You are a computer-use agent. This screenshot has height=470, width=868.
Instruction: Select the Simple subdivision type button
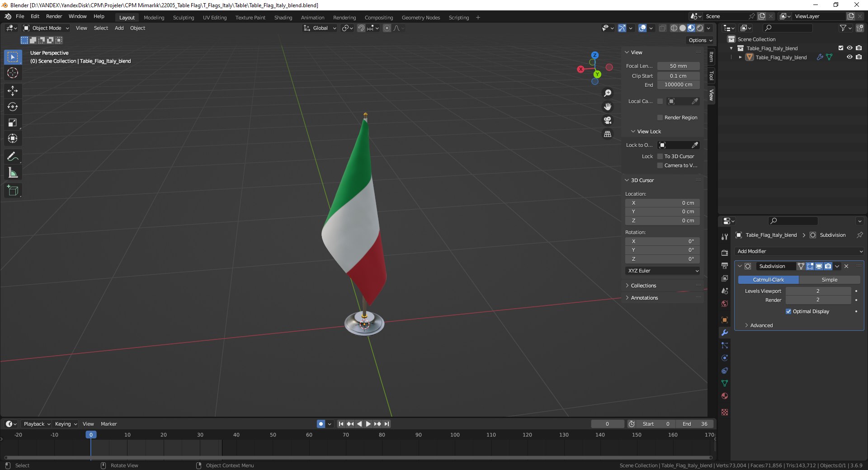tap(830, 280)
